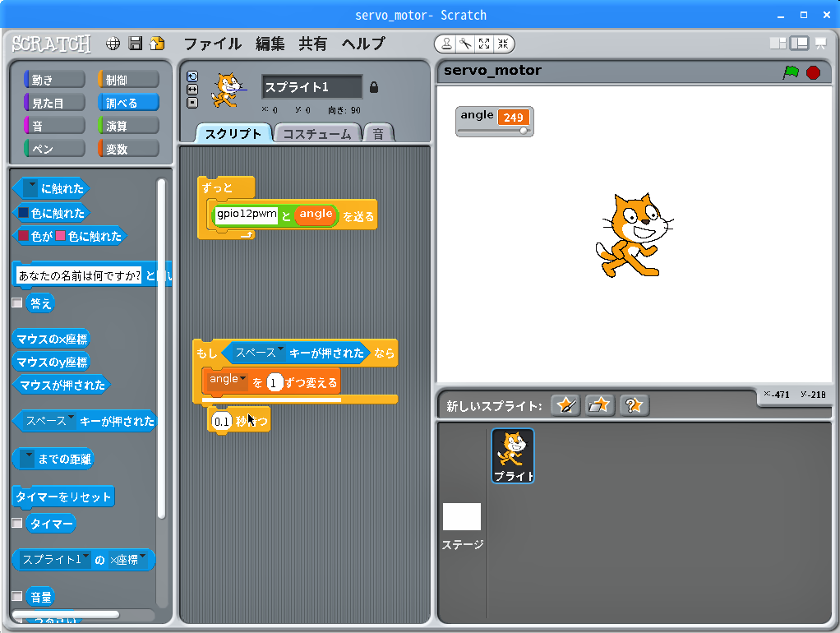Select the 音 block category
The height and width of the screenshot is (633, 840).
click(x=54, y=126)
